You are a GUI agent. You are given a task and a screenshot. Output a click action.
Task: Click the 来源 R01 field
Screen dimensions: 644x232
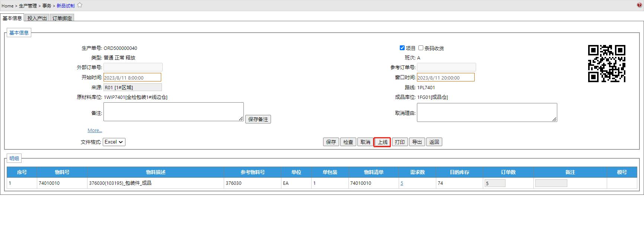point(133,87)
